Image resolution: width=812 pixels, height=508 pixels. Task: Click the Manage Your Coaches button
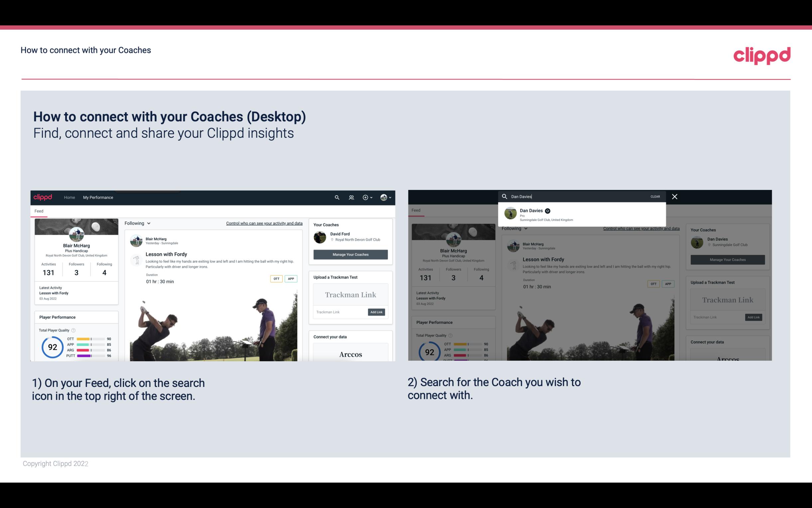(350, 254)
